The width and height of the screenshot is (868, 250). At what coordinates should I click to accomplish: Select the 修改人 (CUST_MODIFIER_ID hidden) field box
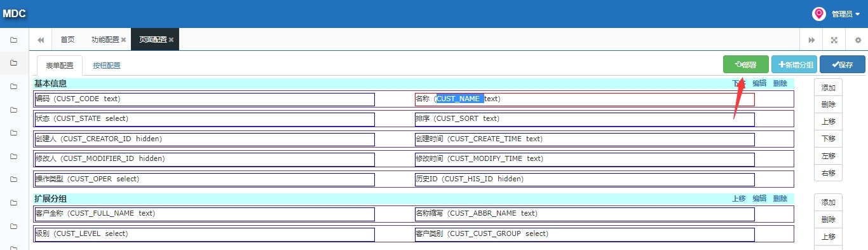click(x=205, y=159)
